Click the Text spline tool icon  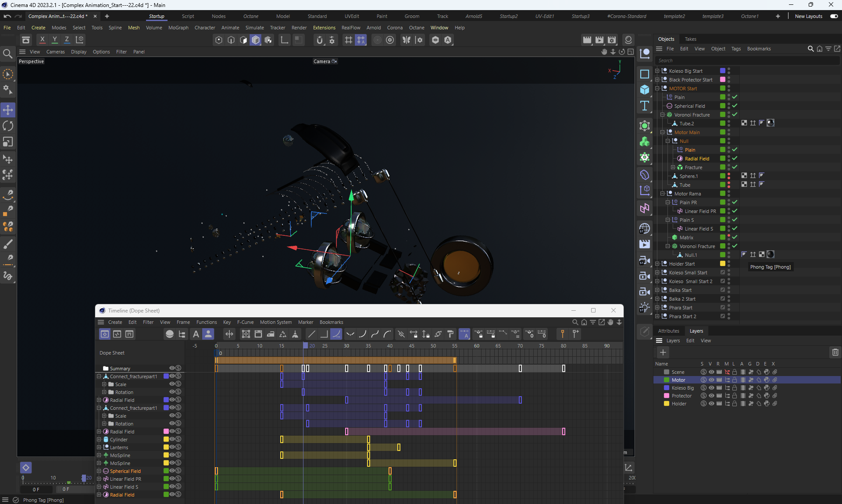tap(644, 106)
